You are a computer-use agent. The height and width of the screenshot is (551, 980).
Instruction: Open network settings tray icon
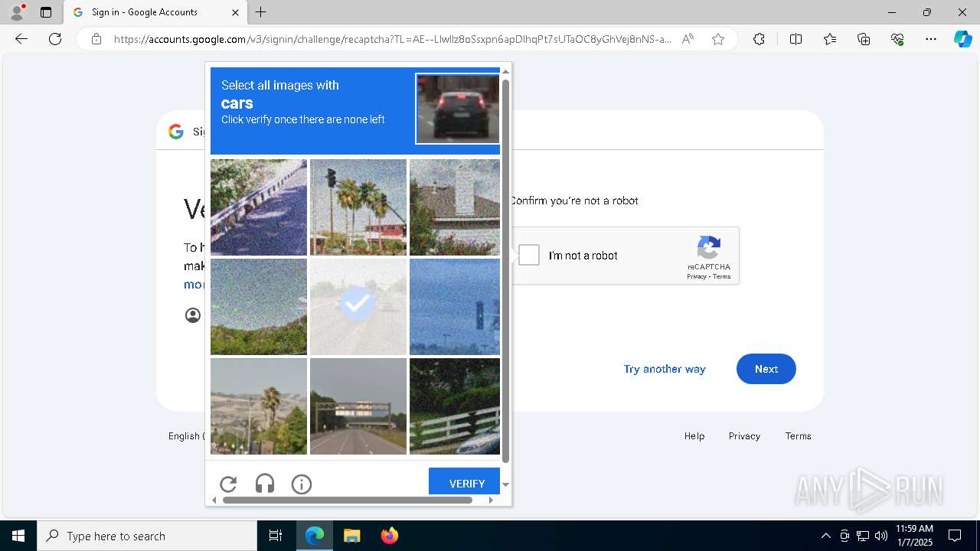(863, 536)
